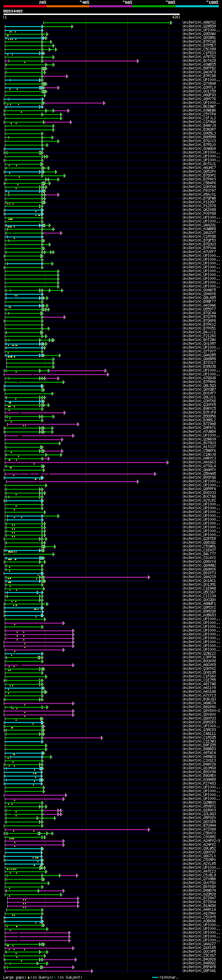Click the query ID BB934492

pos(13,11)
